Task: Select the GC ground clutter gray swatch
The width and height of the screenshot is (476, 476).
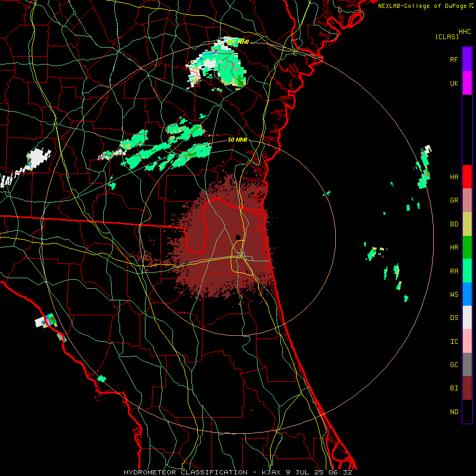Action: (x=467, y=364)
